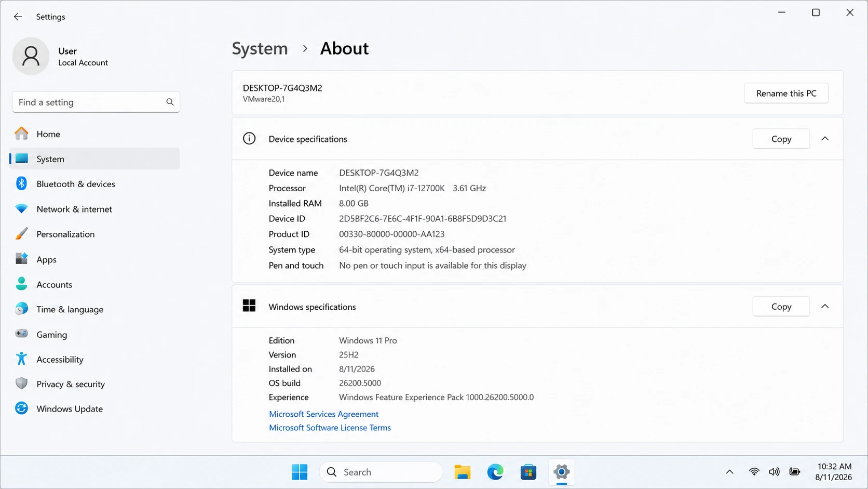
Task: Click the Time & language clock icon
Action: [x=21, y=309]
